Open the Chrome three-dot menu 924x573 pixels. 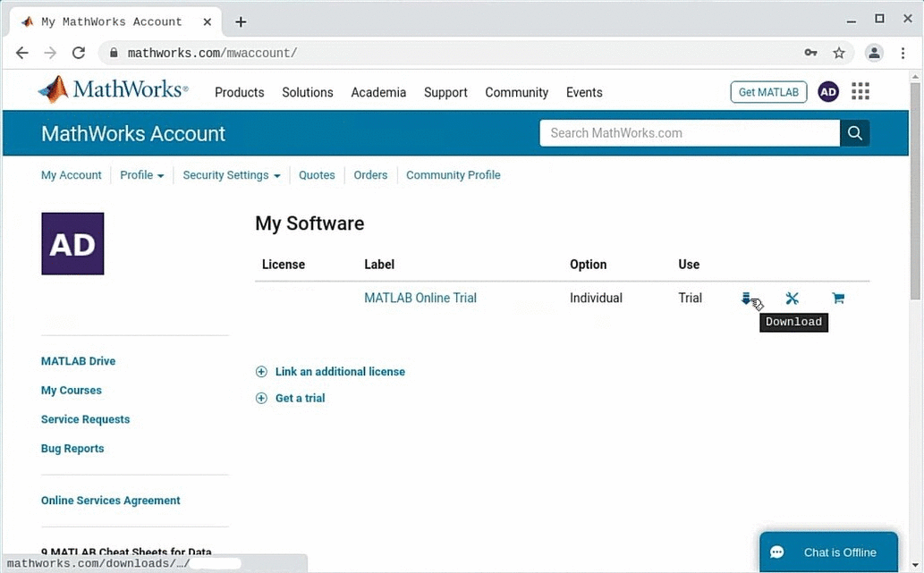903,53
